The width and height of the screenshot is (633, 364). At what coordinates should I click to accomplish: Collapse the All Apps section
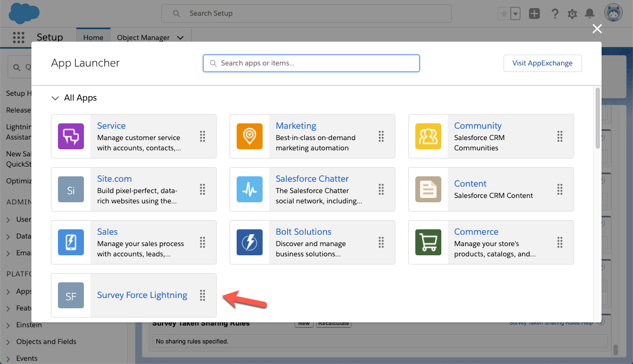(x=55, y=98)
